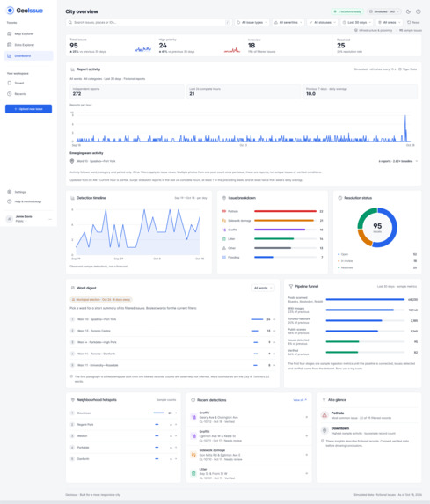Open Settings from the sidebar
This screenshot has width=430, height=504.
(28, 192)
